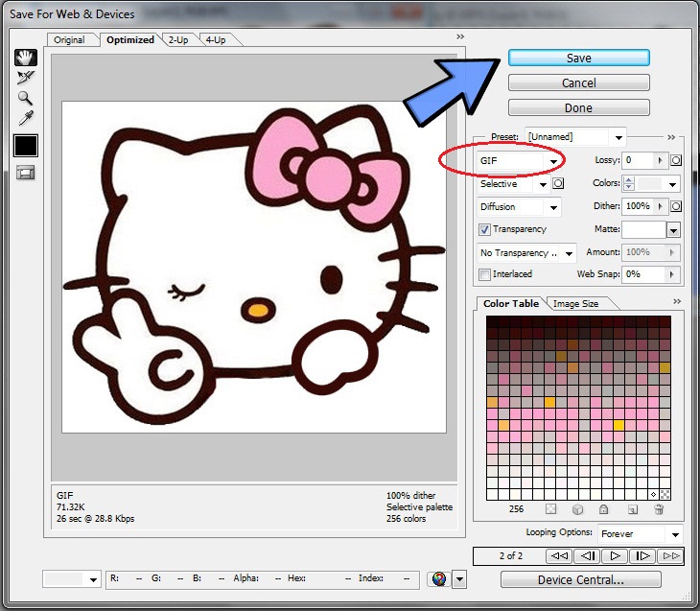
Task: Click the transparent swatch in color table
Action: coord(665,494)
